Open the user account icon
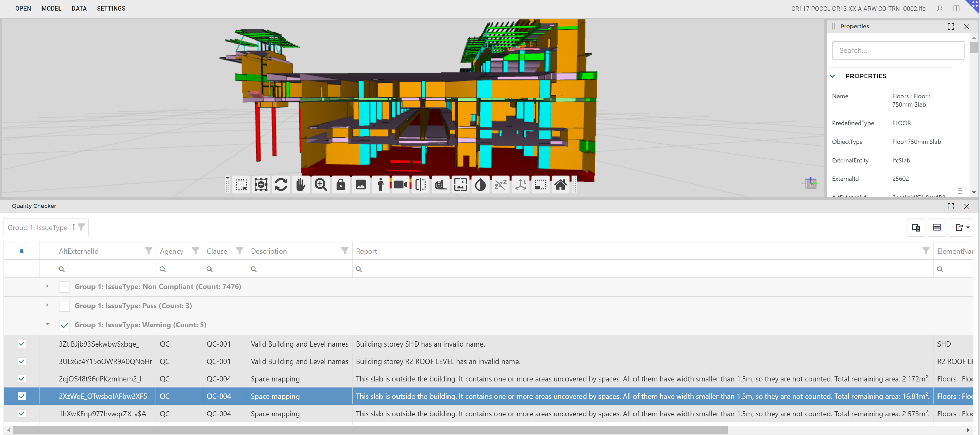This screenshot has height=435, width=980. click(940, 9)
